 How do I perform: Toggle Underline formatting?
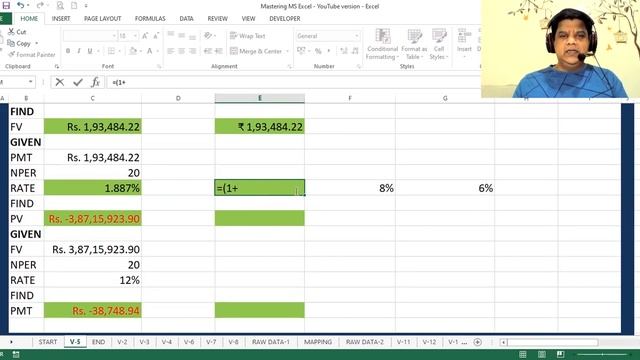tap(90, 51)
